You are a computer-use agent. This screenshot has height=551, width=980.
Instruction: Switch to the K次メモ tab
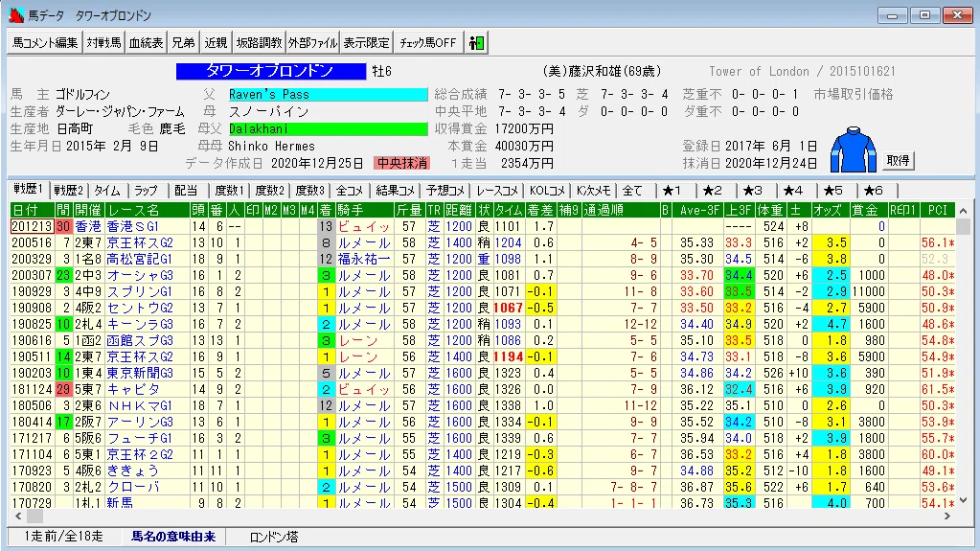pyautogui.click(x=593, y=191)
